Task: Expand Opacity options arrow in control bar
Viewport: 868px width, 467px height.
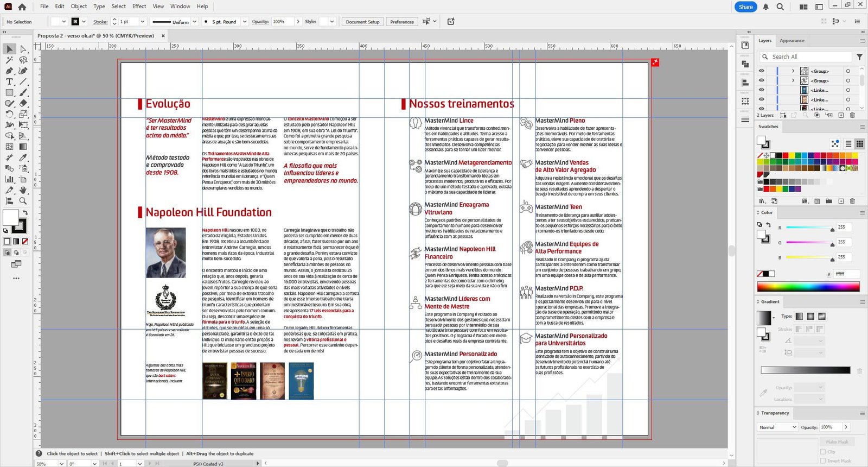Action: point(298,22)
